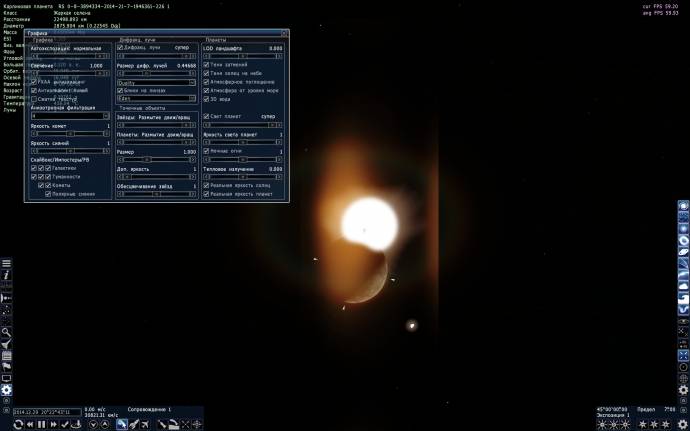Close the Графика settings window
Image resolution: width=690 pixels, height=431 pixels.
pos(284,33)
